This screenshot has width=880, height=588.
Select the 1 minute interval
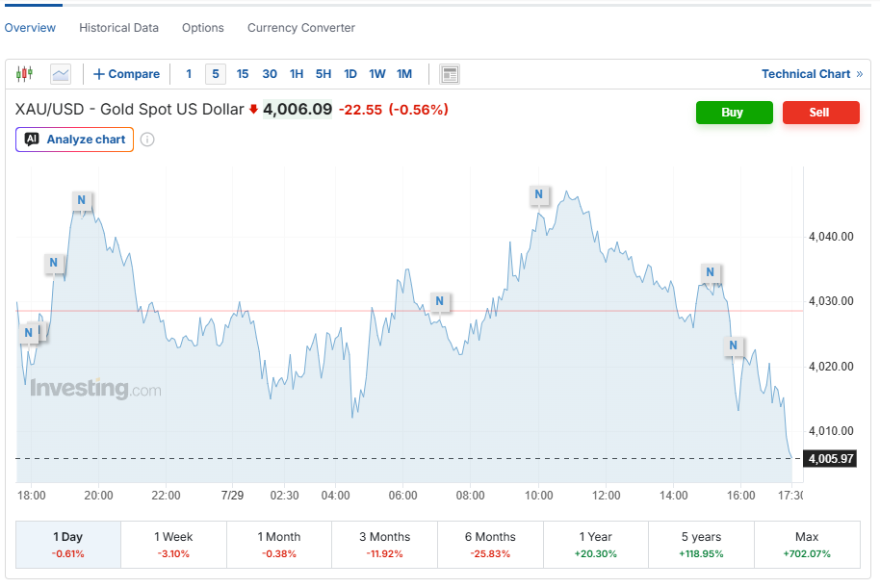[x=189, y=74]
